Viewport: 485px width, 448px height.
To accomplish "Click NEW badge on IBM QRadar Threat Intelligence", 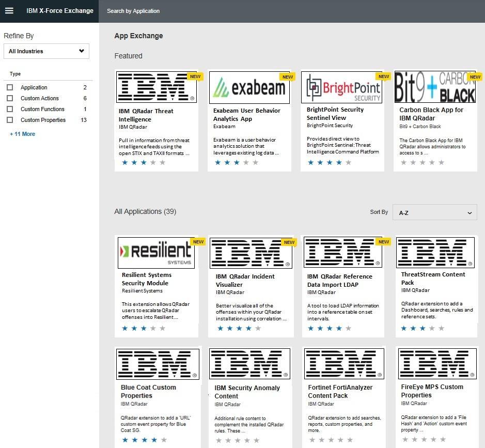I will click(195, 76).
